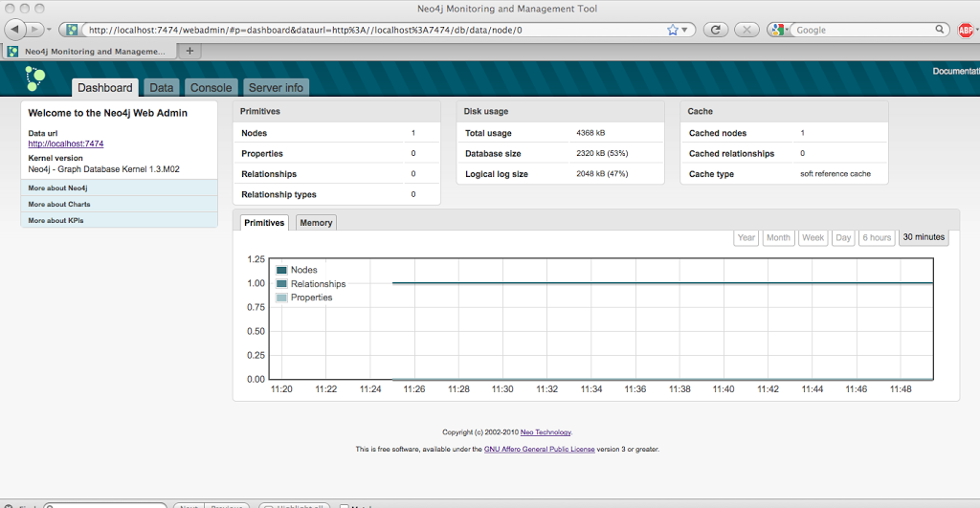Set chart range to Week
Screen dimensions: 980x508
click(813, 237)
